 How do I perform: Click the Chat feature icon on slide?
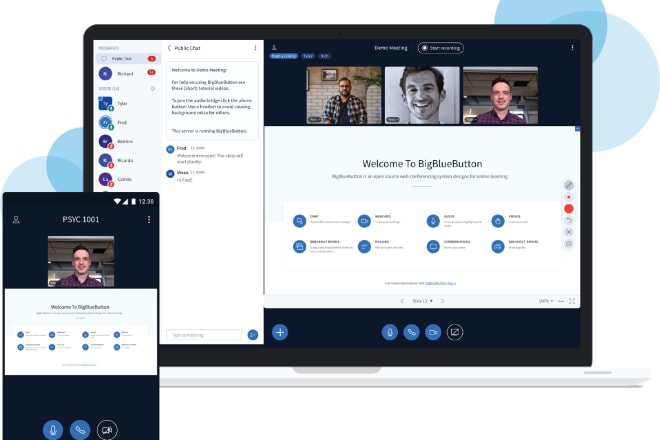click(299, 221)
